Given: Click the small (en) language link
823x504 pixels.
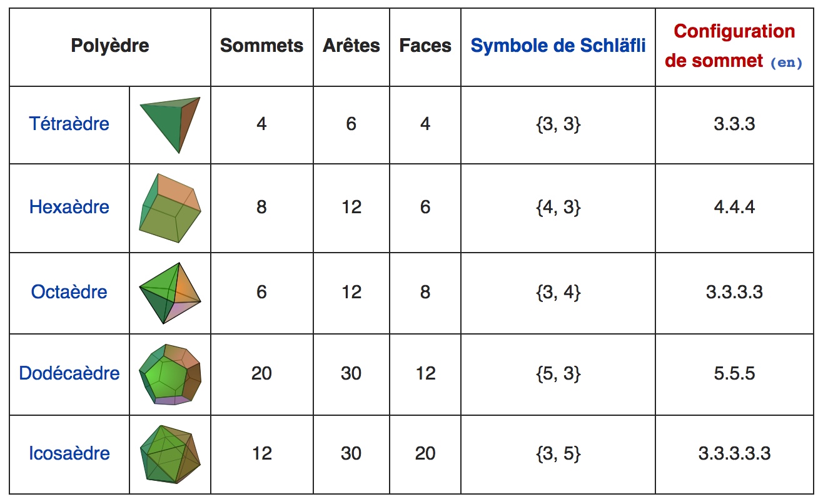Looking at the screenshot, I should pyautogui.click(x=786, y=63).
